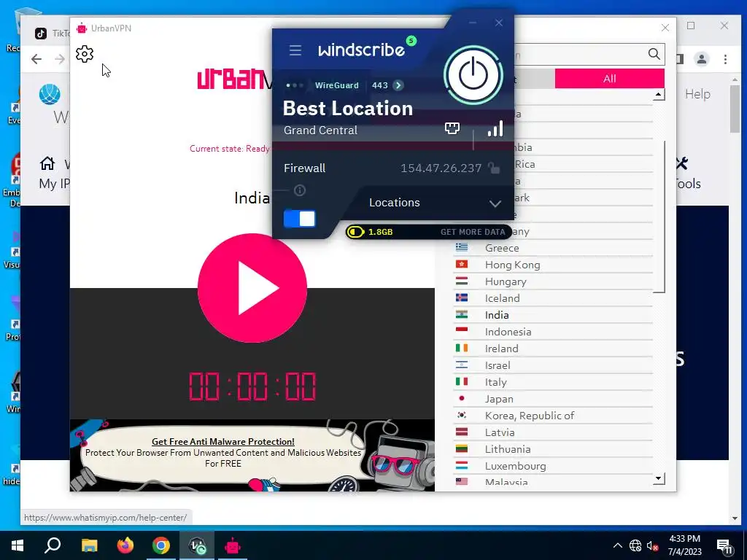Viewport: 747px width, 560px height.
Task: Choose Japan in the location list
Action: point(553,399)
